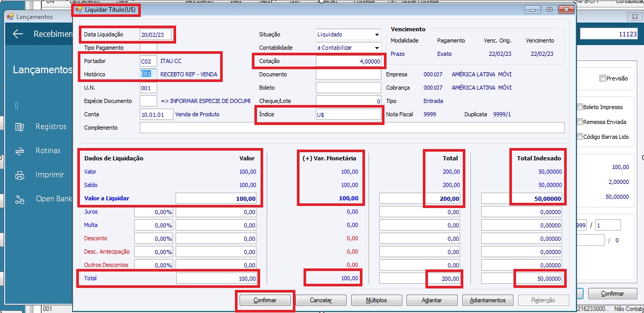Click Confirmar in Liquidar Título dialog
The image size is (644, 313).
265,300
